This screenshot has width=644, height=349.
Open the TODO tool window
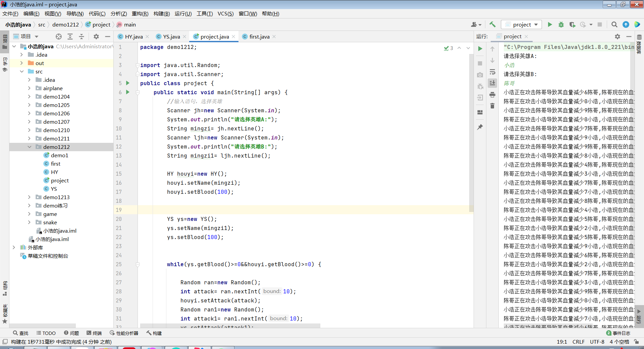(x=46, y=333)
